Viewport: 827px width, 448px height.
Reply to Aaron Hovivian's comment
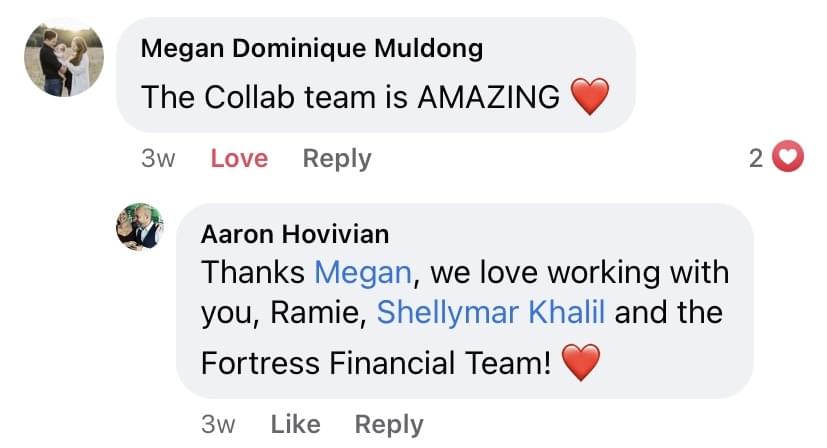tap(389, 424)
